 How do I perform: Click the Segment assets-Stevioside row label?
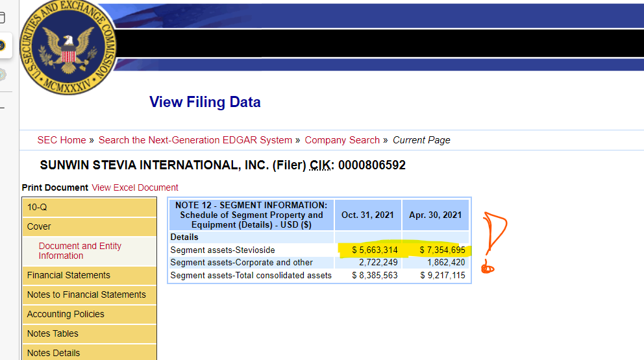[x=223, y=250]
